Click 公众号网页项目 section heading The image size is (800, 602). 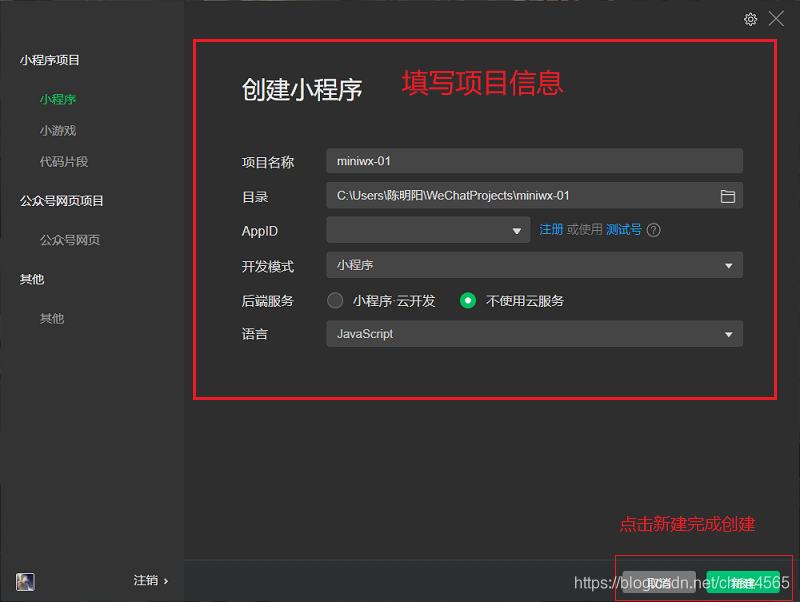[61, 201]
